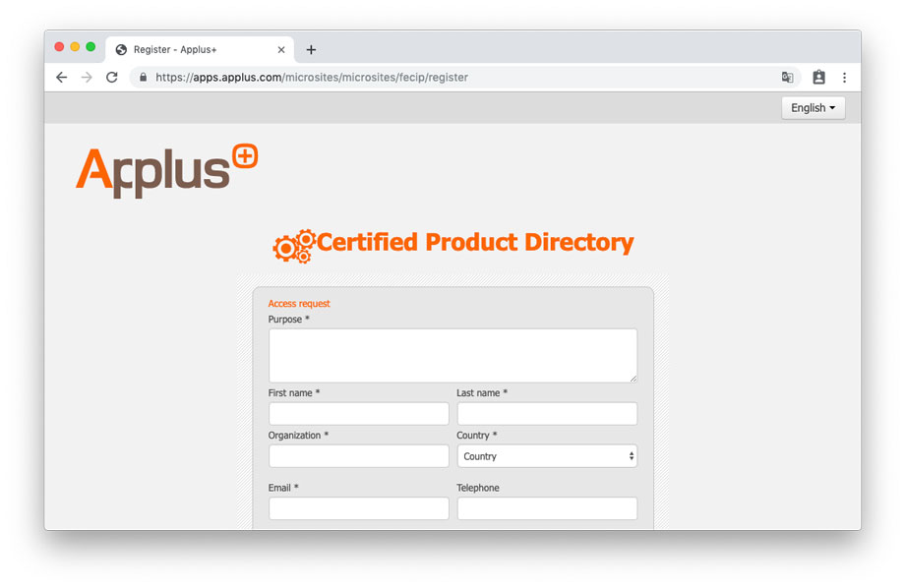The height and width of the screenshot is (588, 905).
Task: Click the First name label
Action: click(294, 393)
